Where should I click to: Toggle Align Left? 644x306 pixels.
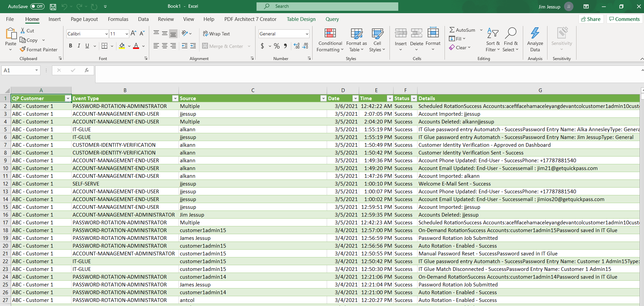[x=156, y=46]
